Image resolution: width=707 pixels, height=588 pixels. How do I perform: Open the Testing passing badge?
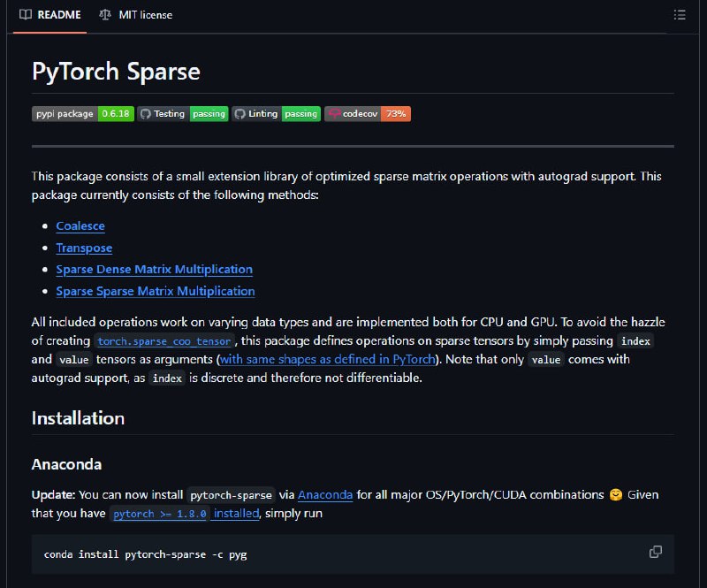pos(183,114)
